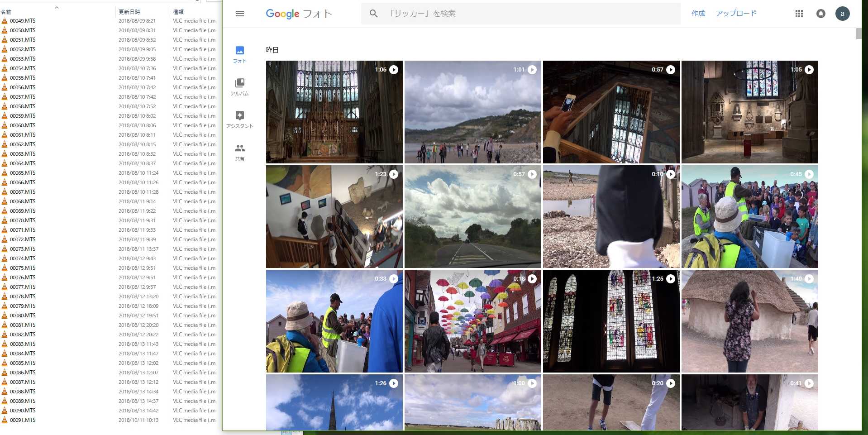The height and width of the screenshot is (435, 868).
Task: Select the フォト tab in sidebar
Action: point(240,54)
